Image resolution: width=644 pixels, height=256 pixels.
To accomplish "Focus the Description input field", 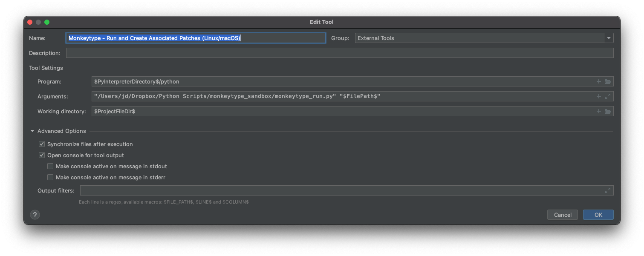I will click(x=340, y=53).
